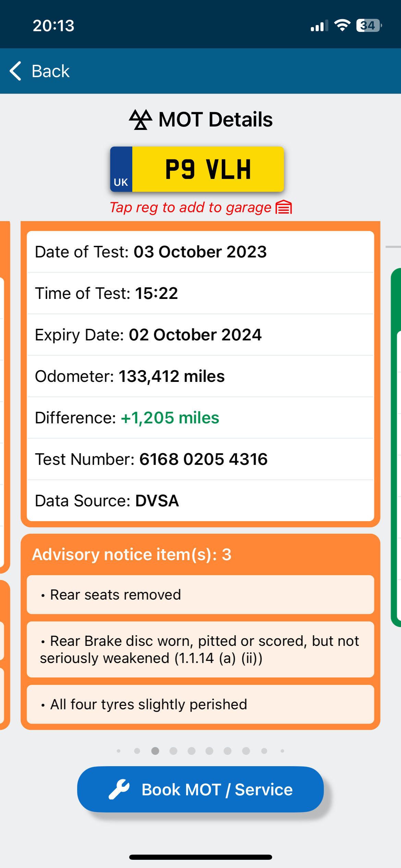This screenshot has height=868, width=401.
Task: Tap the 'Rear seats removed' advisory item
Action: tap(200, 595)
